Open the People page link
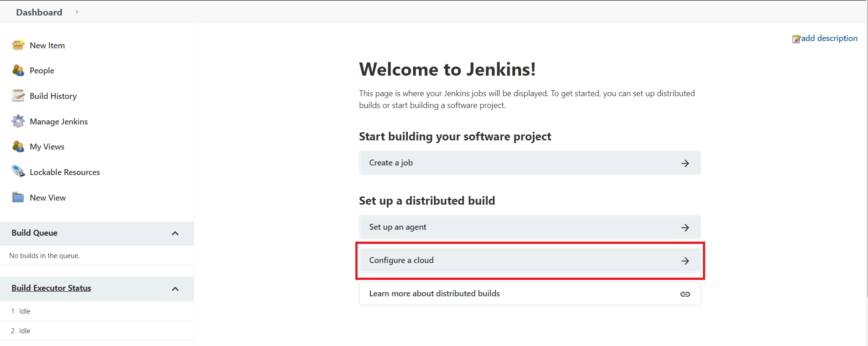This screenshot has width=868, height=346. tap(42, 70)
